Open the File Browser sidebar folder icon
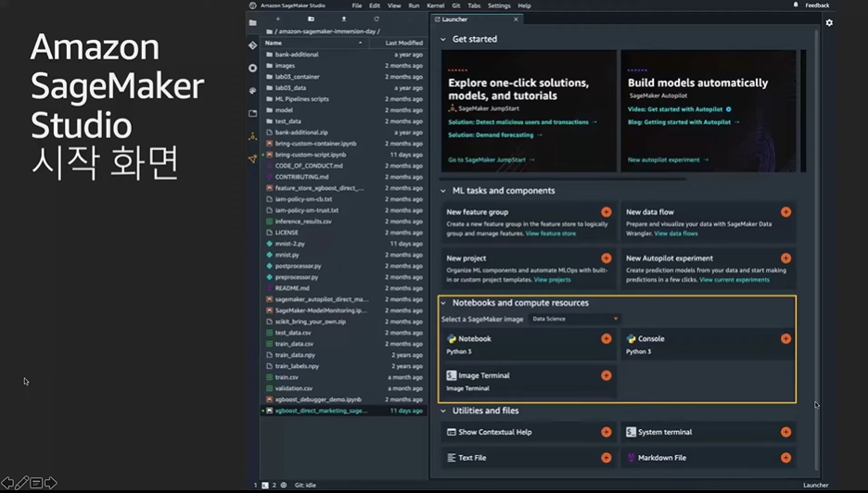Viewport: 868px width, 493px height. coord(253,22)
